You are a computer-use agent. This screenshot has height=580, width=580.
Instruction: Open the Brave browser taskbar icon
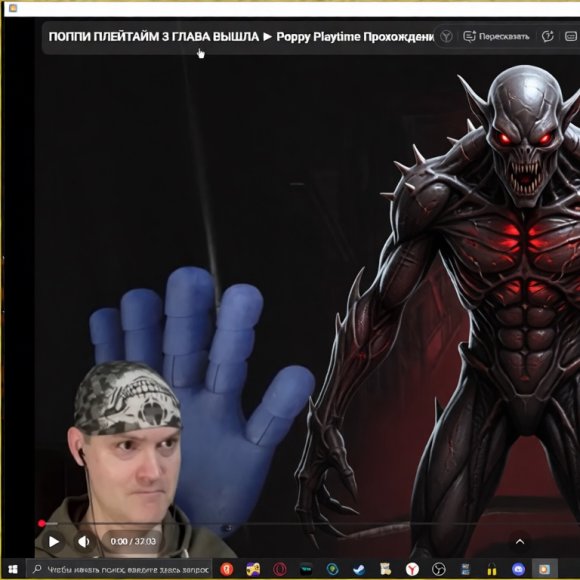[x=226, y=569]
